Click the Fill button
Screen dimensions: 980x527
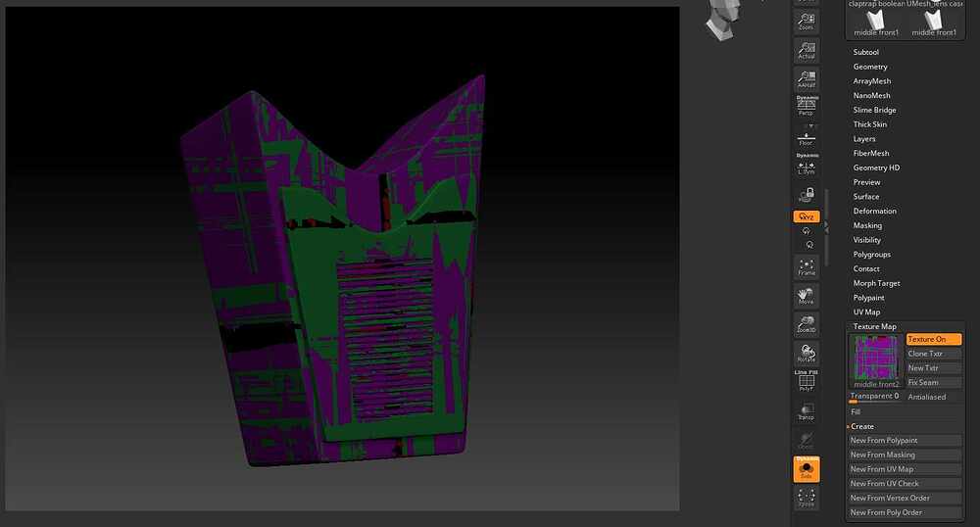(857, 412)
